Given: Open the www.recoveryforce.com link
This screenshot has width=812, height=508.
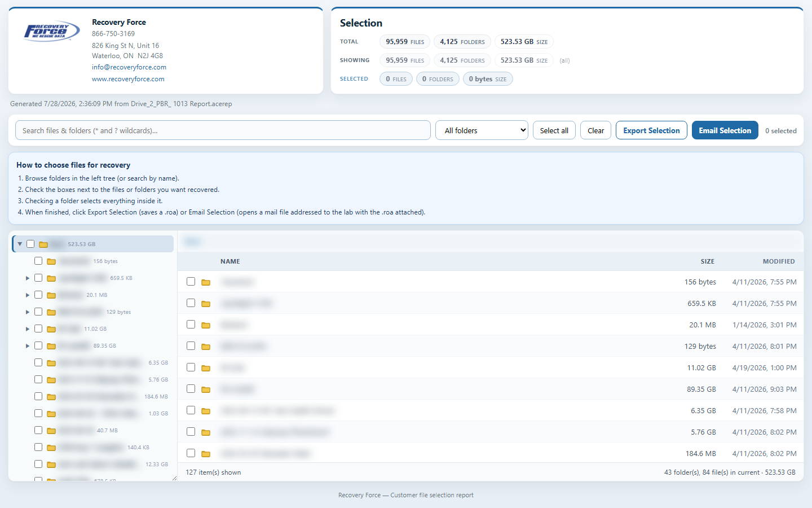Looking at the screenshot, I should click(128, 79).
